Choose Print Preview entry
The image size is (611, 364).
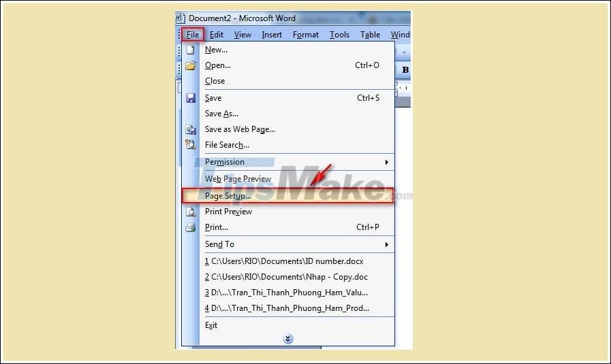click(288, 212)
